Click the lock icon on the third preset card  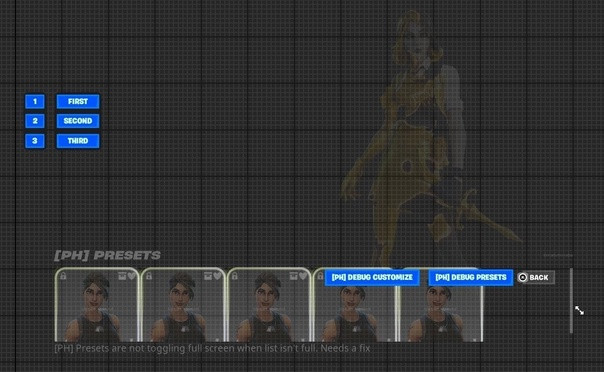pos(235,276)
